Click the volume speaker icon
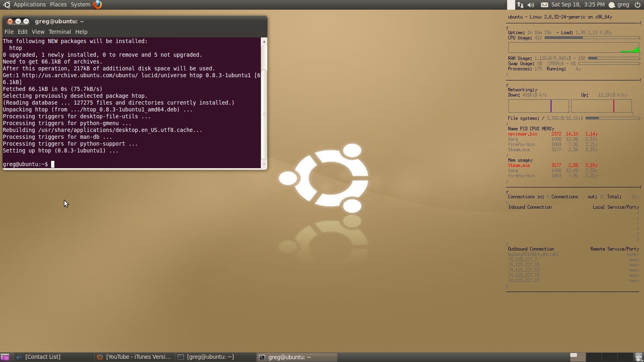Screen dimensions: 644x362 click(x=531, y=5)
